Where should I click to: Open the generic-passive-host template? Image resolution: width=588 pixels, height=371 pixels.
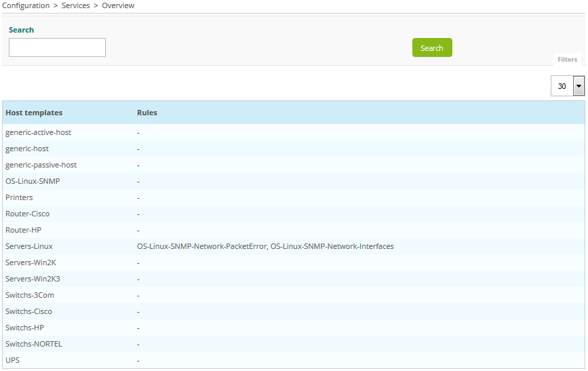41,165
